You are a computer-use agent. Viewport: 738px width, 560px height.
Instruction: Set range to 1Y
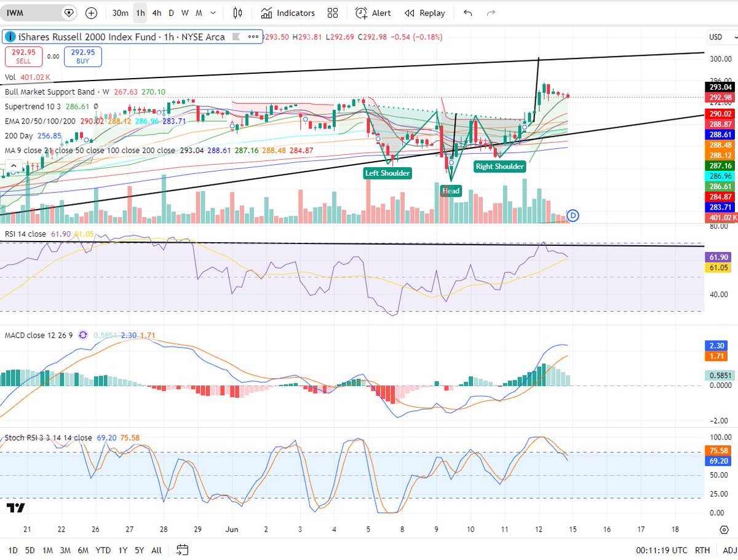tap(122, 550)
